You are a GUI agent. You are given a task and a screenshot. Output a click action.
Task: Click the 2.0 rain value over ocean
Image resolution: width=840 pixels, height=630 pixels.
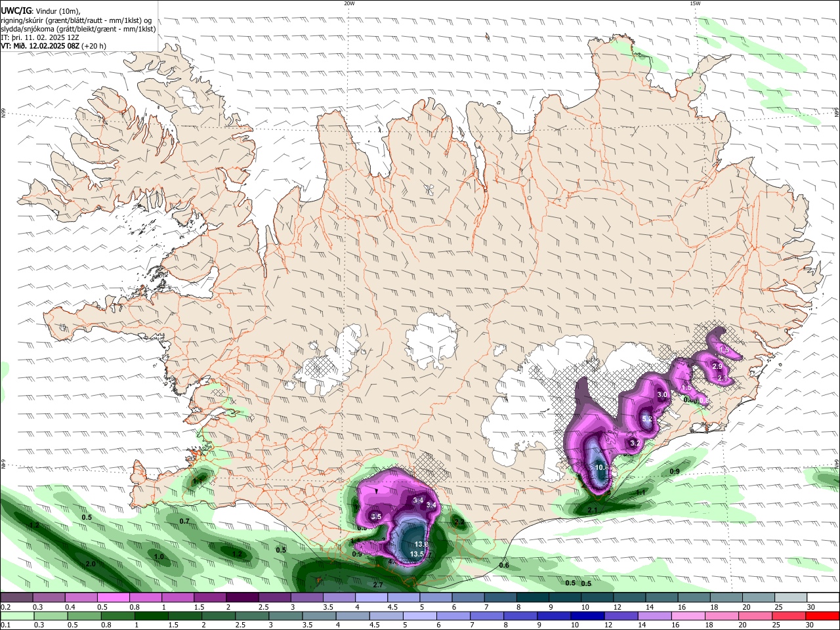click(91, 564)
